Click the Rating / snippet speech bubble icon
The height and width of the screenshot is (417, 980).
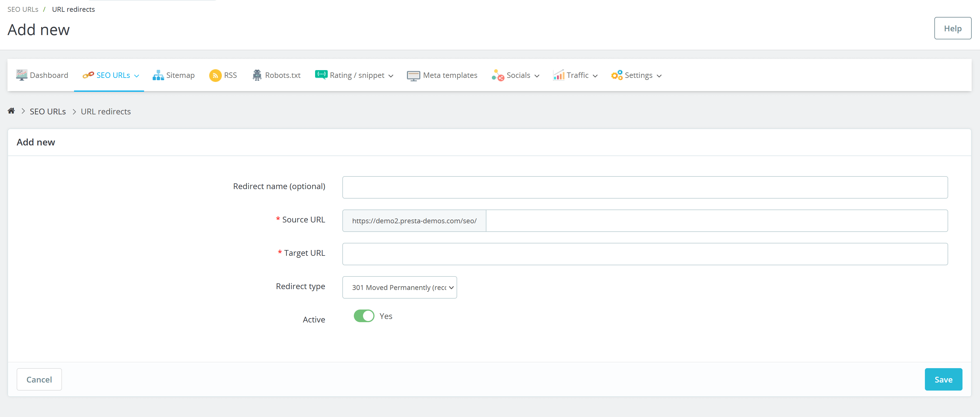point(321,75)
